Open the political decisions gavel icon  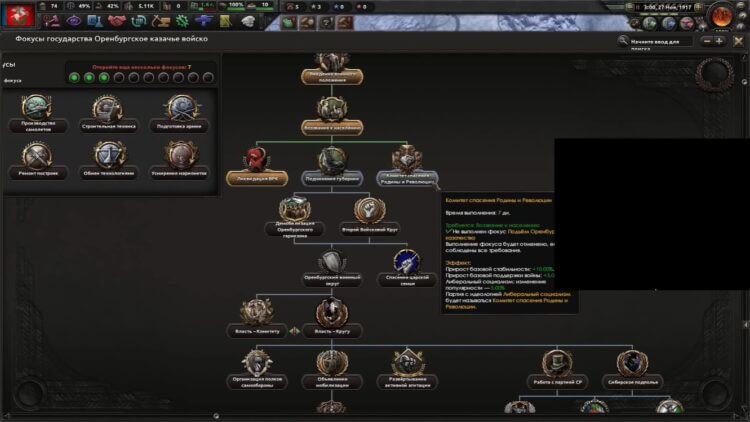(x=51, y=21)
